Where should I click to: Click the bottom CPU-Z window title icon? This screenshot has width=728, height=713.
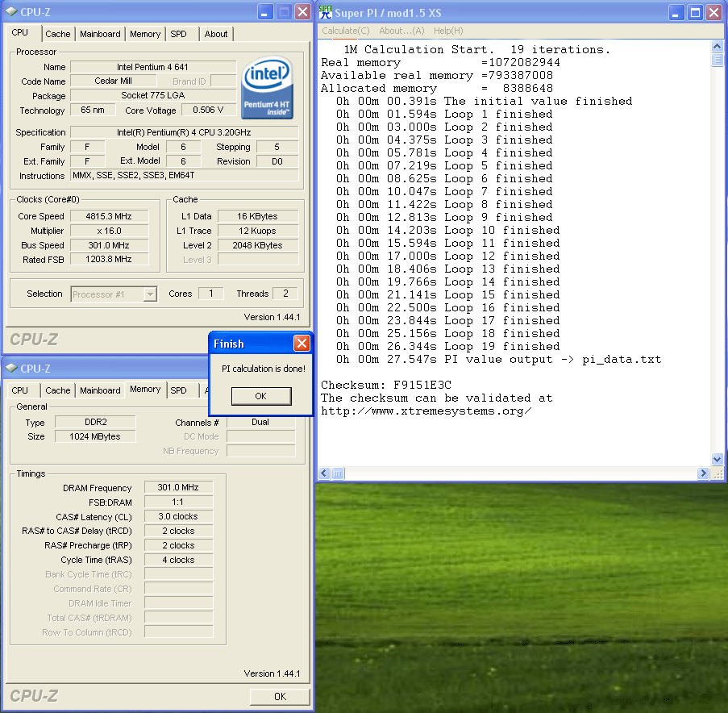pyautogui.click(x=11, y=368)
